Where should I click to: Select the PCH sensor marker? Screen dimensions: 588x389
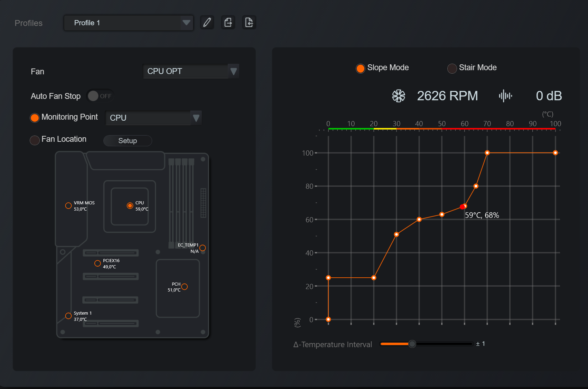pyautogui.click(x=185, y=287)
